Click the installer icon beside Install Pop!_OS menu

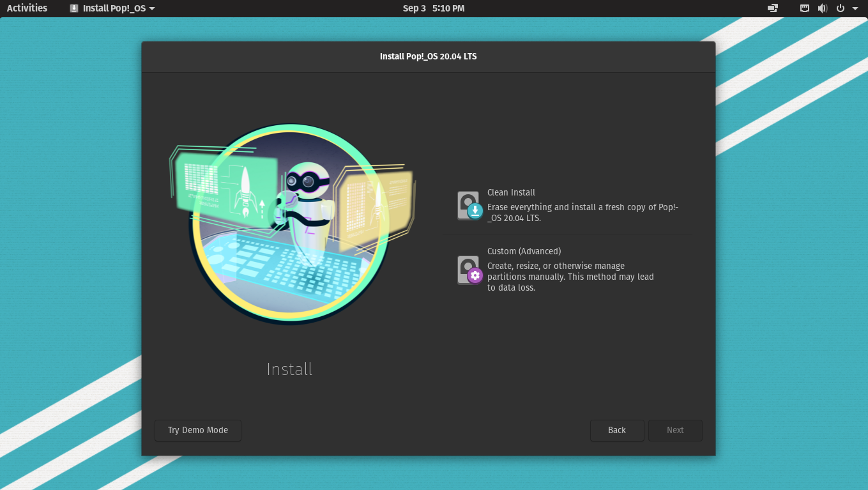[74, 8]
